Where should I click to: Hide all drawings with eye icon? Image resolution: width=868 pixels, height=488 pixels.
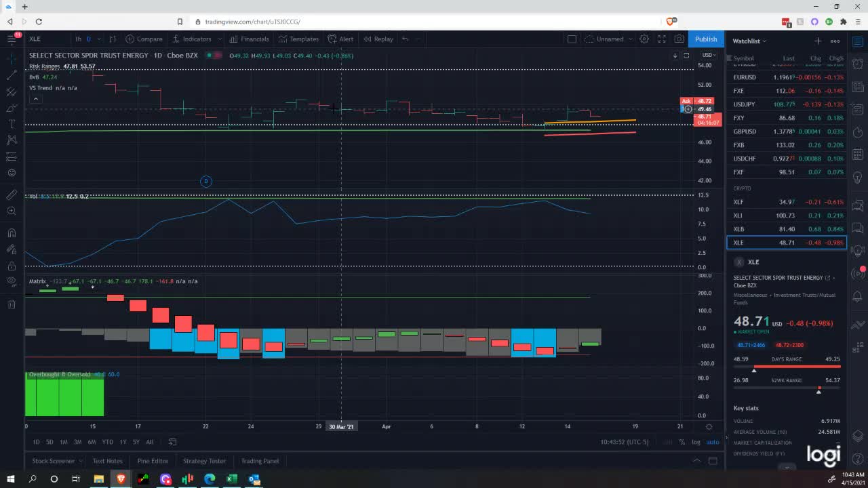coord(12,281)
